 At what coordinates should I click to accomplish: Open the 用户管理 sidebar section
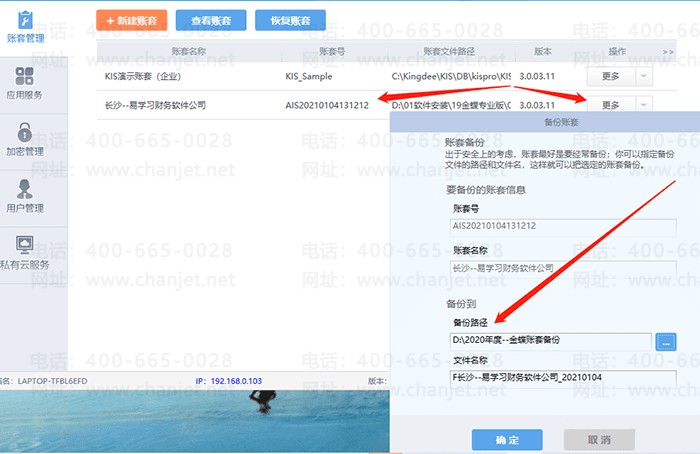24,195
